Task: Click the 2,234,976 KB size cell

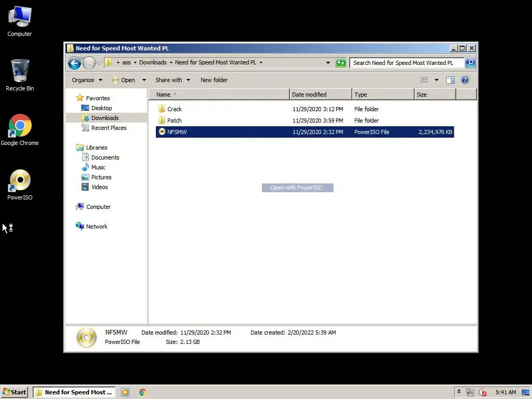Action: pyautogui.click(x=435, y=132)
